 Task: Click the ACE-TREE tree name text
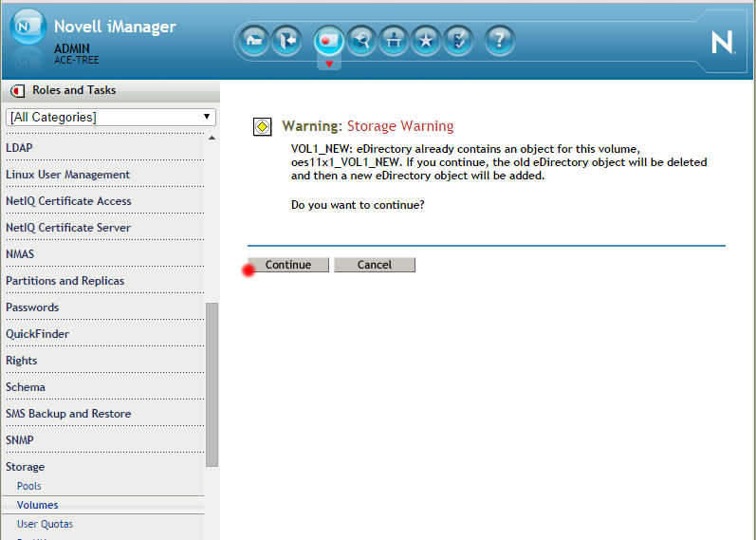coord(77,60)
